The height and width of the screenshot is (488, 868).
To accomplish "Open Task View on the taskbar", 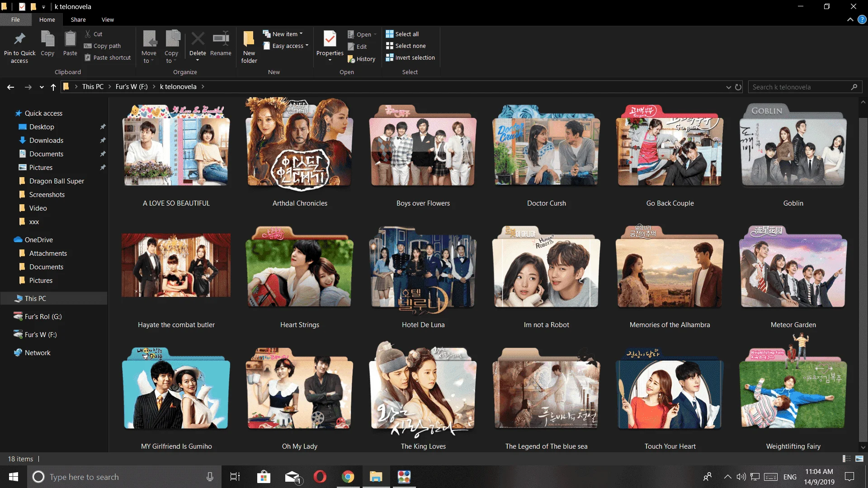I will pos(235,477).
